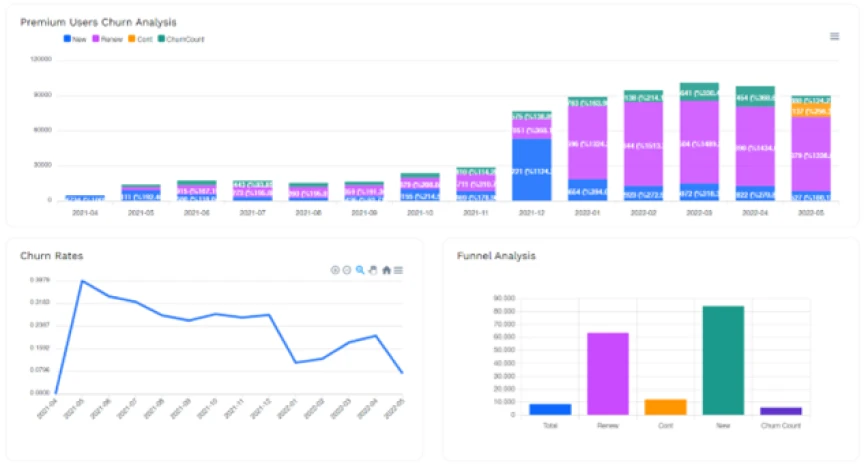Click the 0.0000 y-axis label in Churn Rates

pyautogui.click(x=40, y=392)
